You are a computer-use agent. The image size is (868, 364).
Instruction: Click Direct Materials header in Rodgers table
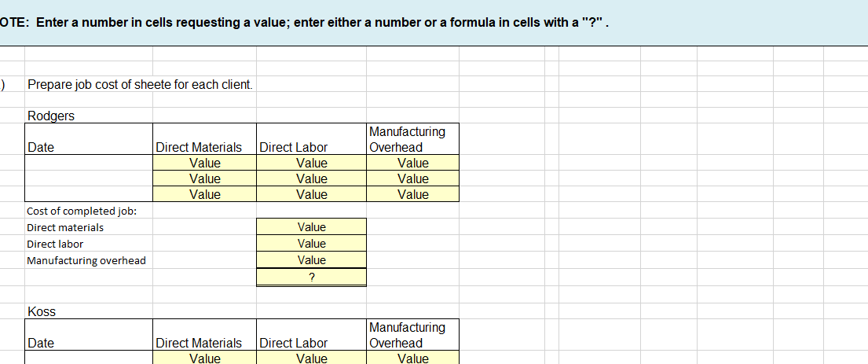tap(204, 139)
